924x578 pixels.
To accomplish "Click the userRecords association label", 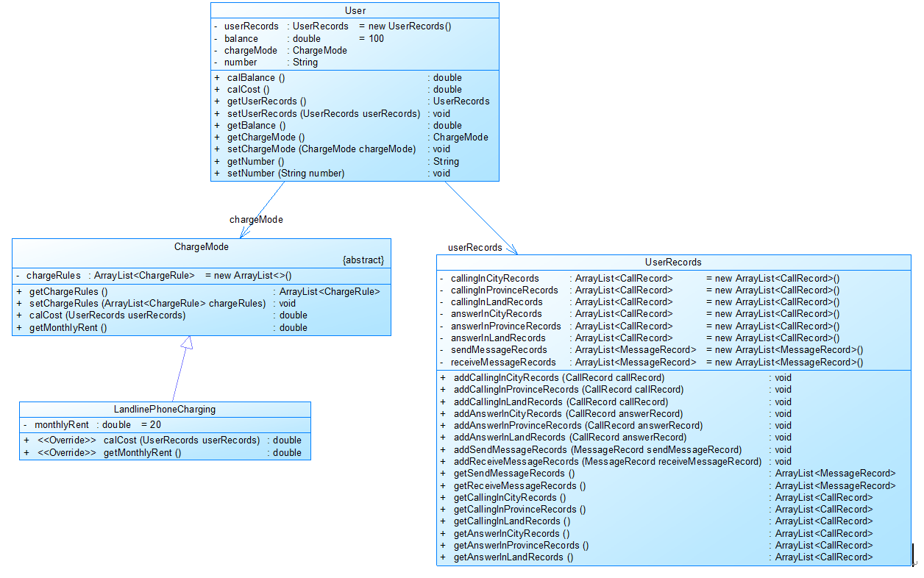I will (x=475, y=247).
